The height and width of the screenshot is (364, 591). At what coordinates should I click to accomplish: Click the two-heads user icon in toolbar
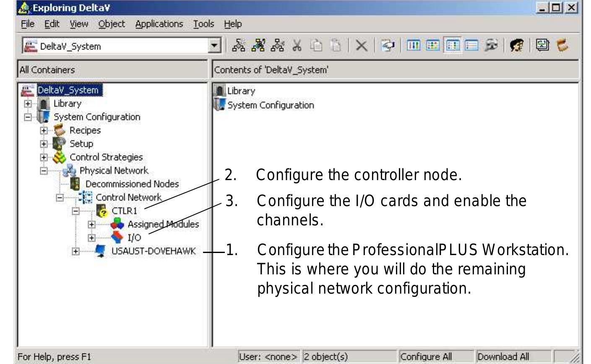(517, 45)
